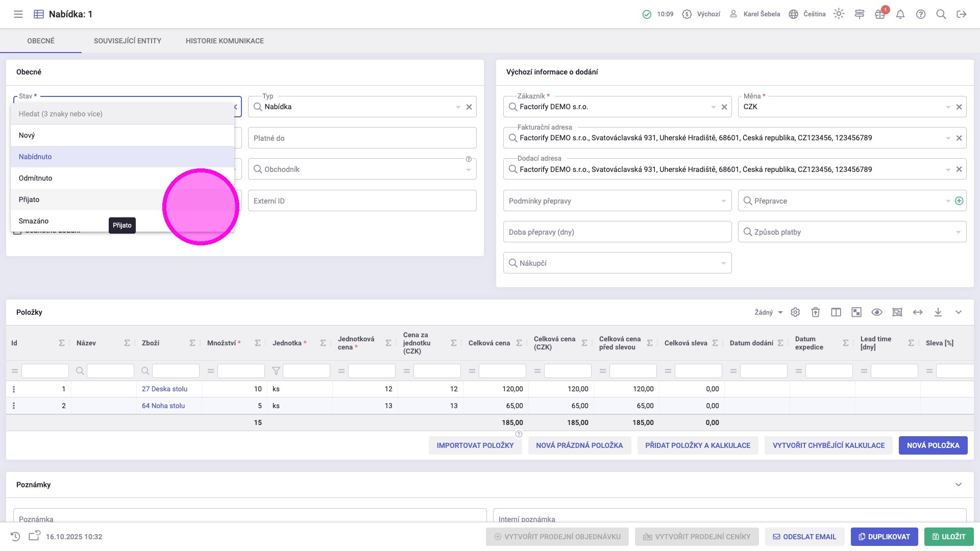Click the Nová položka button
Viewport: 980px width, 551px height.
[933, 445]
